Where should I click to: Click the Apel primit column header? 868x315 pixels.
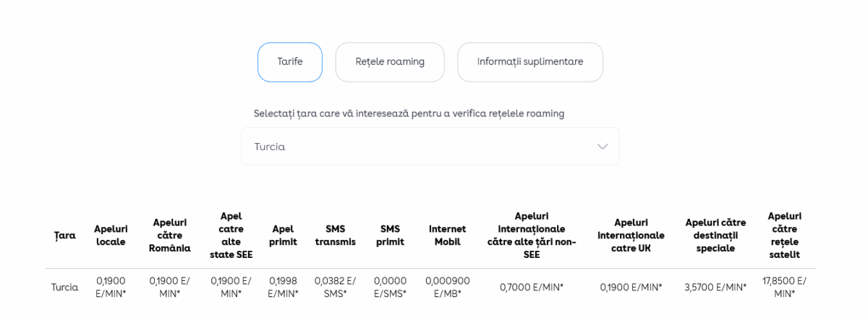click(x=283, y=236)
